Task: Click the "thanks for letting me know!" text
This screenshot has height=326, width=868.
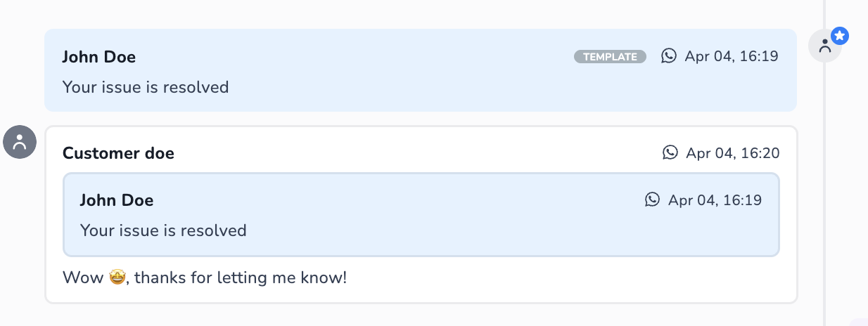Action: point(241,278)
